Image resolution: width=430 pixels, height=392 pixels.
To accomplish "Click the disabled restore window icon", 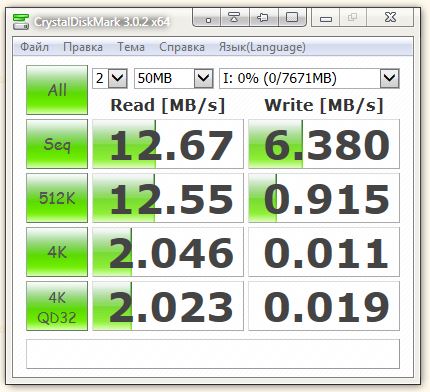I will [352, 18].
